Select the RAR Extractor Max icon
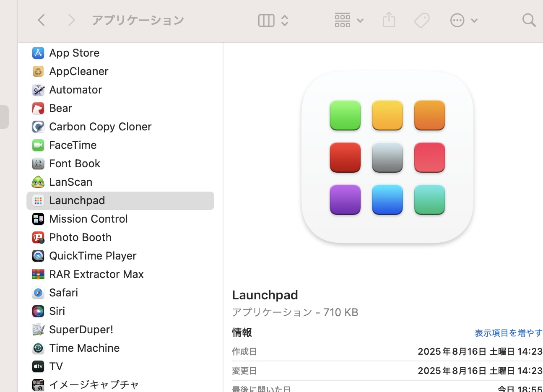 click(38, 274)
